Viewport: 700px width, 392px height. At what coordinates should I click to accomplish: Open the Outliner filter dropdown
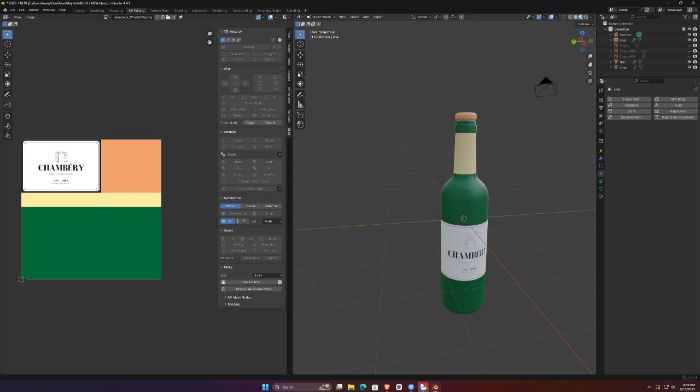687,17
